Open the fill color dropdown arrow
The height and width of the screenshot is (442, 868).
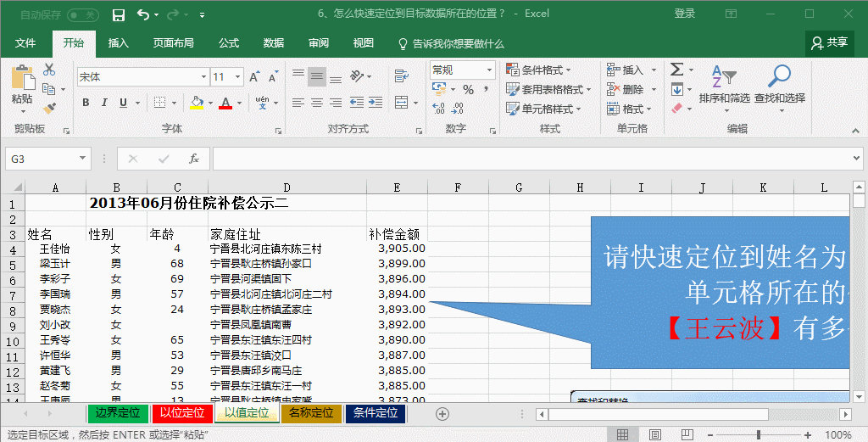click(210, 103)
